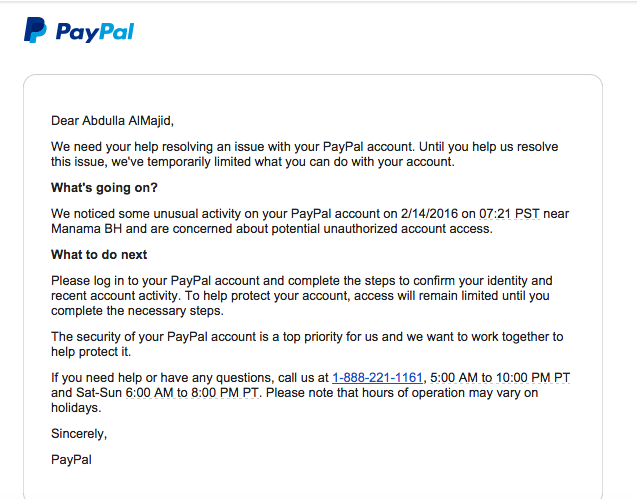This screenshot has height=499, width=637.
Task: Call the 1-888-221-1161 phone number link
Action: pyautogui.click(x=377, y=378)
